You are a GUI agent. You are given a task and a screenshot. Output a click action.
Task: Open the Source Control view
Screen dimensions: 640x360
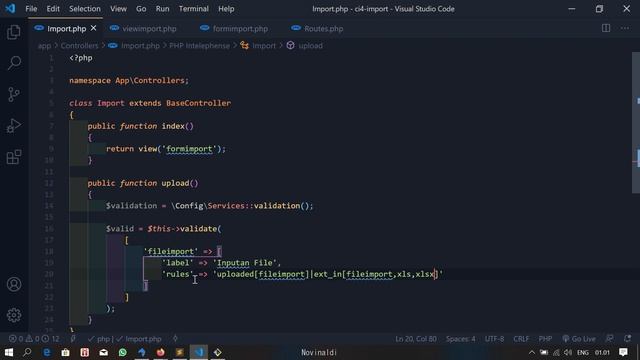click(14, 94)
